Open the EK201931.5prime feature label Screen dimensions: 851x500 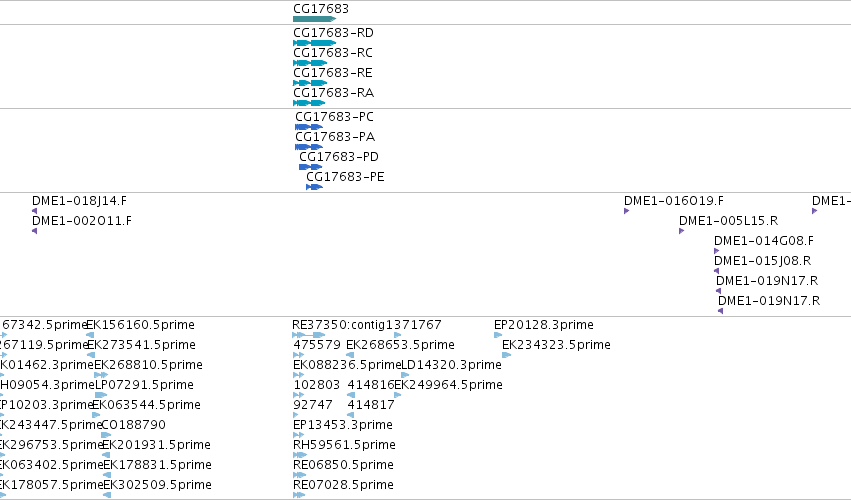pos(156,445)
